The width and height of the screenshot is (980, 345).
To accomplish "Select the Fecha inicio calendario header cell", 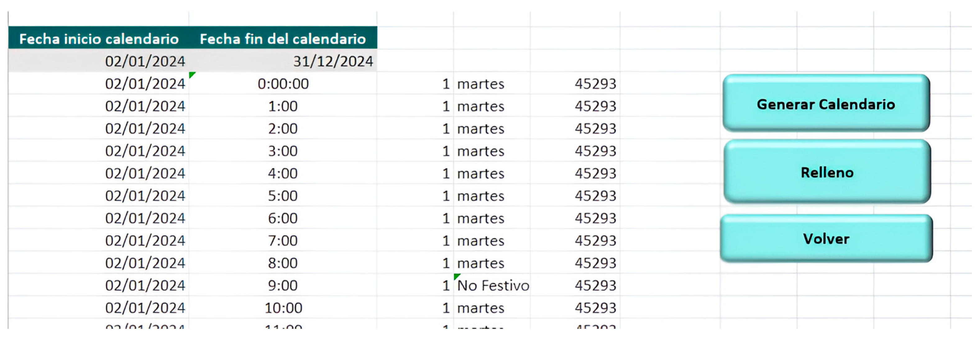I will point(99,39).
